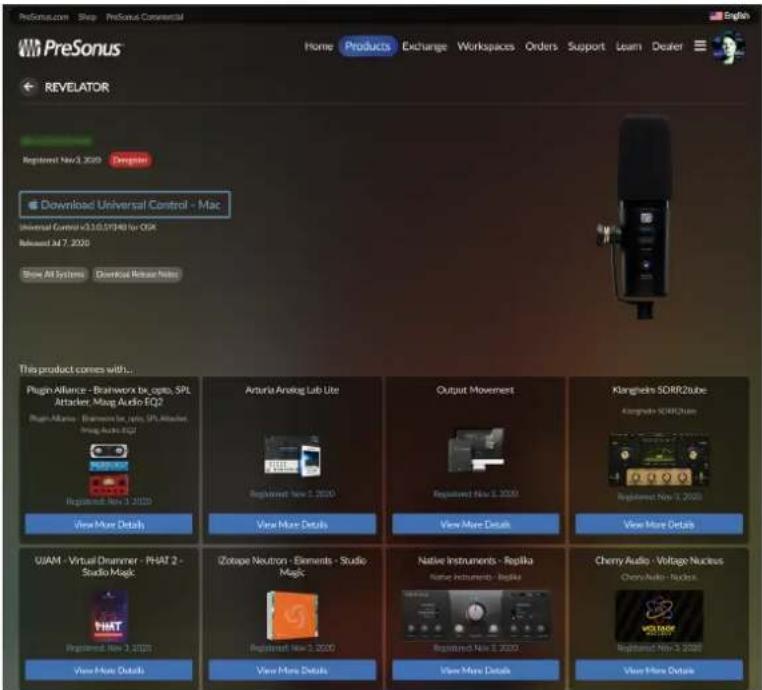View More Details for Native Instruments Replika
The height and width of the screenshot is (690, 762).
pos(475,670)
